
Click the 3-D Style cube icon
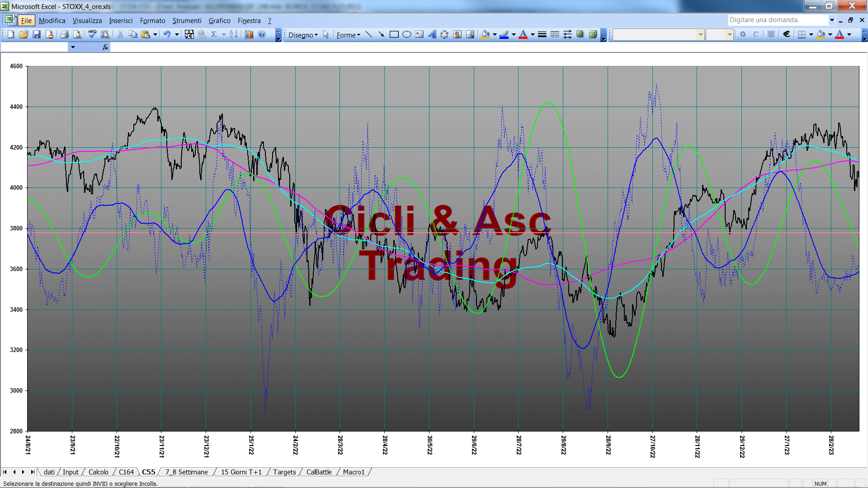(x=593, y=34)
